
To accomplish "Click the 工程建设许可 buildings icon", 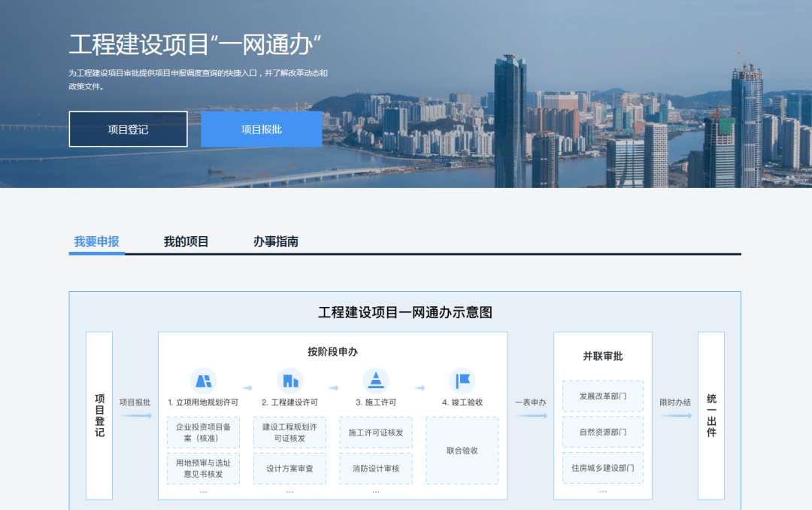I will (x=290, y=381).
